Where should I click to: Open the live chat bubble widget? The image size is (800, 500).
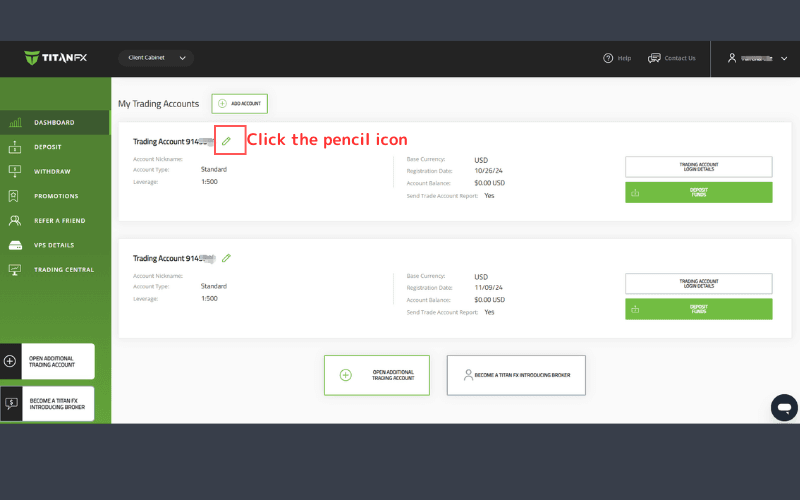(x=784, y=407)
